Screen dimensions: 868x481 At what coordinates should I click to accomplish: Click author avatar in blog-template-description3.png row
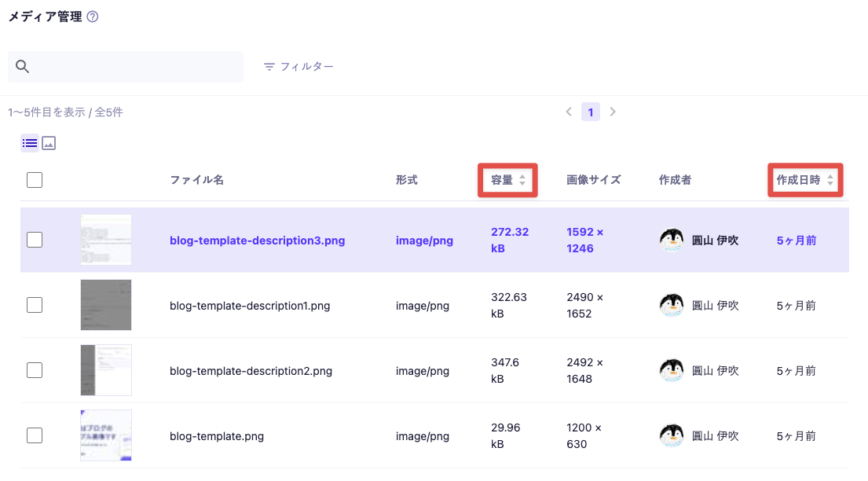[672, 240]
